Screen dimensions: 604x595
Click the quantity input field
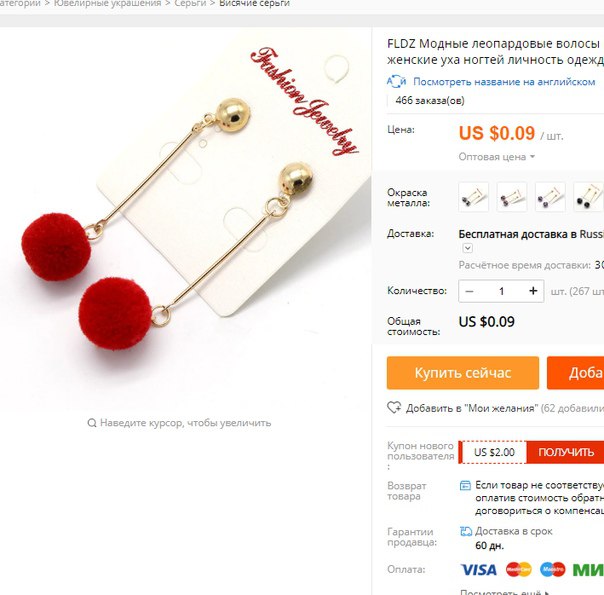pyautogui.click(x=501, y=291)
